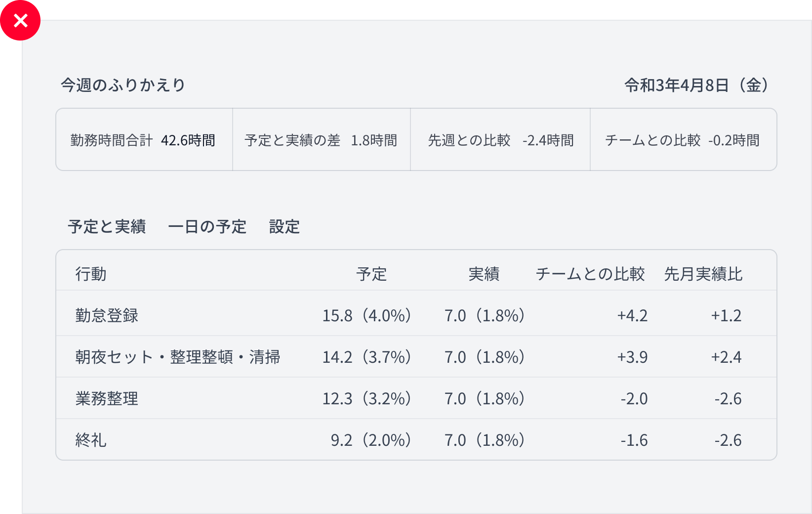Switch to the 一日の予定 tab
812x514 pixels.
(x=208, y=227)
